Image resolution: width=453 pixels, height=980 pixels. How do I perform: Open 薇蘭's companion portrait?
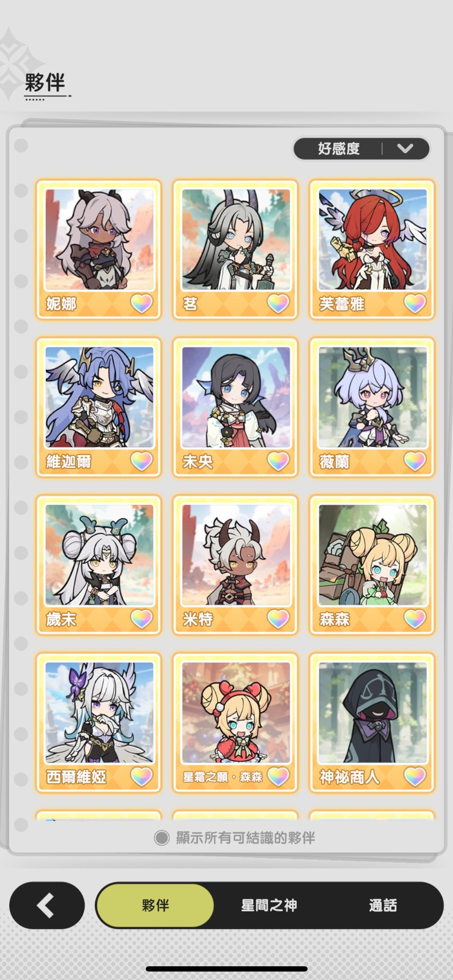click(372, 397)
